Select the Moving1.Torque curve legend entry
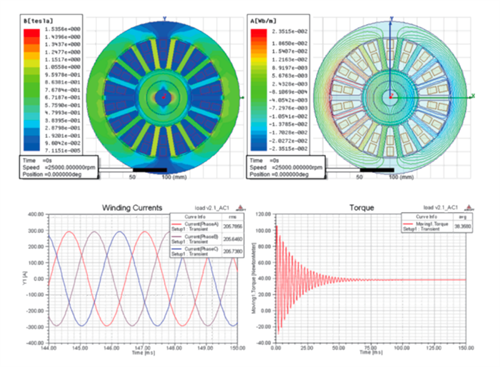This screenshot has height=367, width=500. (428, 226)
